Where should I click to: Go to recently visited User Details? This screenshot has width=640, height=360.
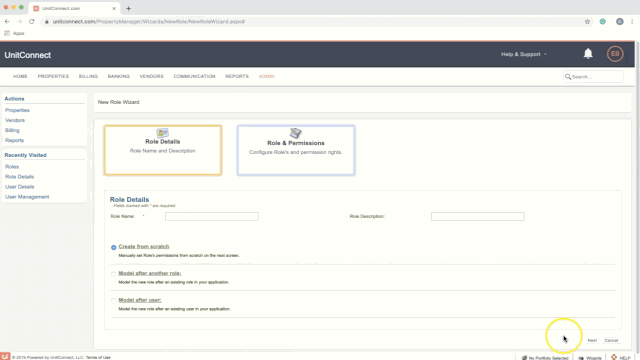[20, 187]
